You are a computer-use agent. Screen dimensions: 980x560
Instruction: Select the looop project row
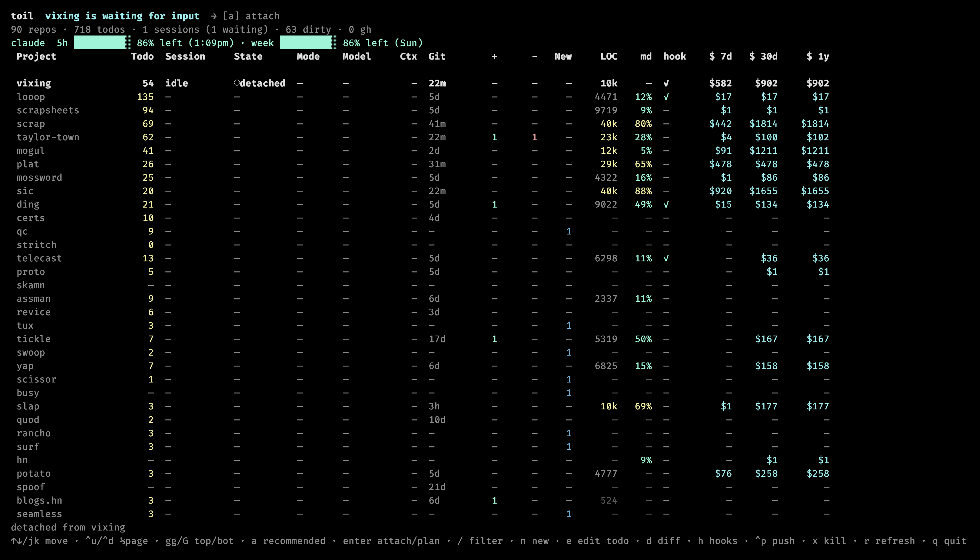420,97
